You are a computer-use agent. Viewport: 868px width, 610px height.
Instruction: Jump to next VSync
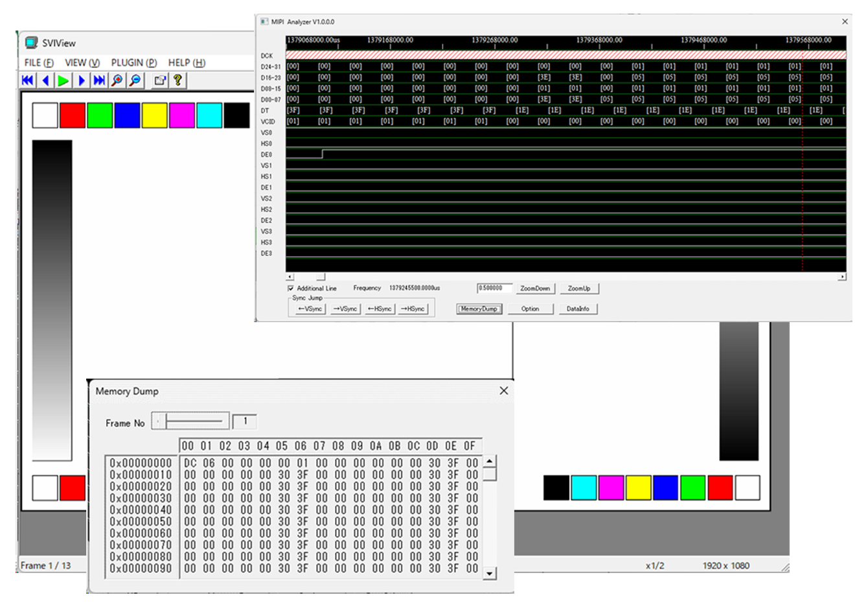pyautogui.click(x=345, y=309)
